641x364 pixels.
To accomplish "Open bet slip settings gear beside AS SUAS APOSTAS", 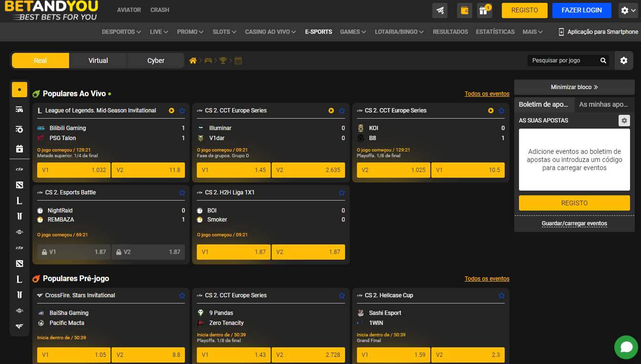I will pos(624,121).
